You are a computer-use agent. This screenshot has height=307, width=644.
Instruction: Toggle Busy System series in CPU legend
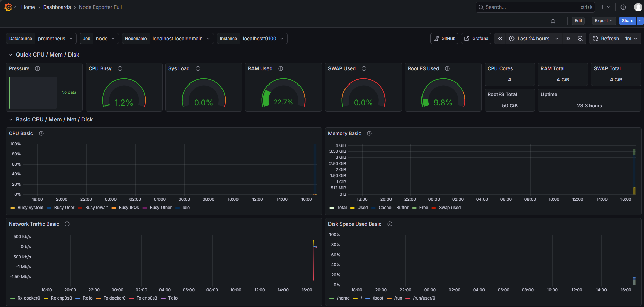[x=30, y=208]
